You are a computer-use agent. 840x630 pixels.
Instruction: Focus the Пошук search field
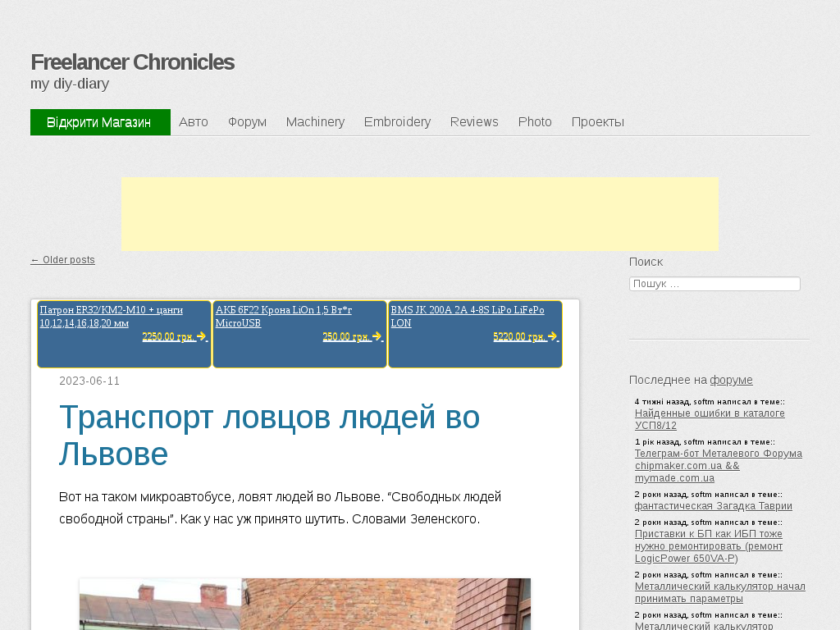tap(714, 284)
